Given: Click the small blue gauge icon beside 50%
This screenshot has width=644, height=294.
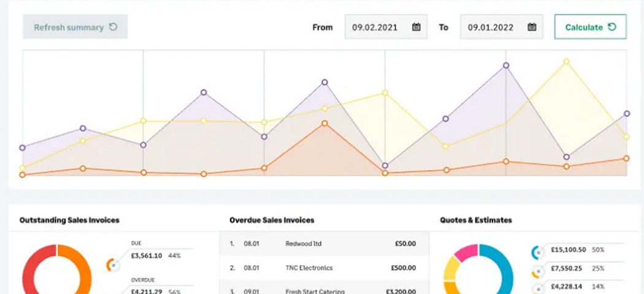Looking at the screenshot, I should click(x=538, y=252).
